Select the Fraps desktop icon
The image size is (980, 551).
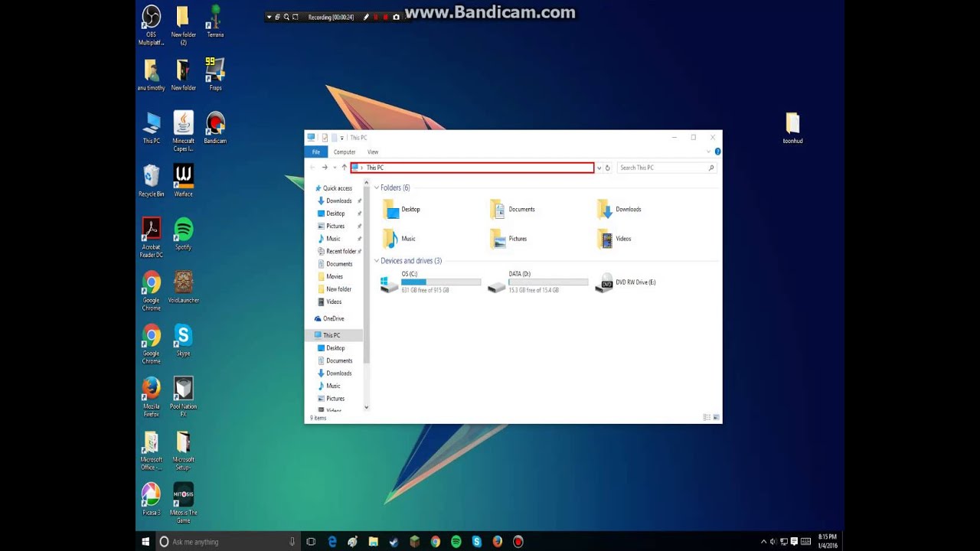point(215,74)
